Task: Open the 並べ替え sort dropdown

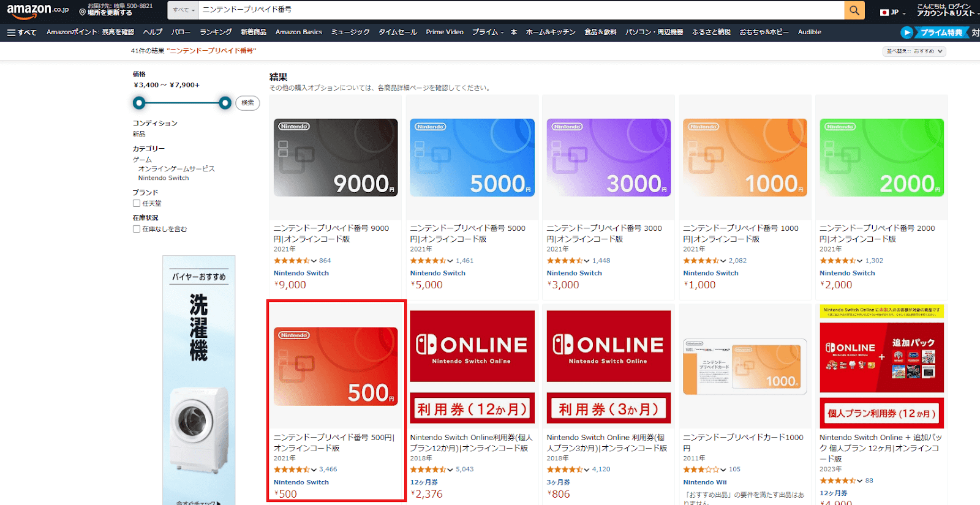Action: (x=914, y=51)
